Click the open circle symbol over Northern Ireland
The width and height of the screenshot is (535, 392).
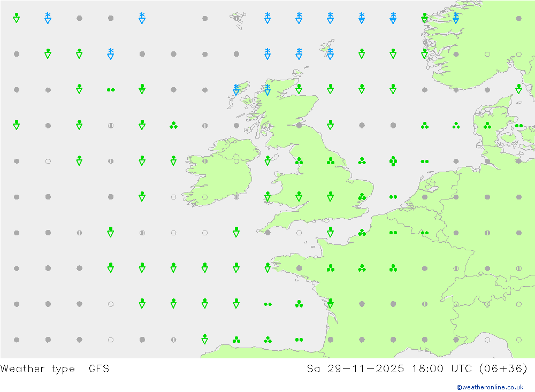236,161
